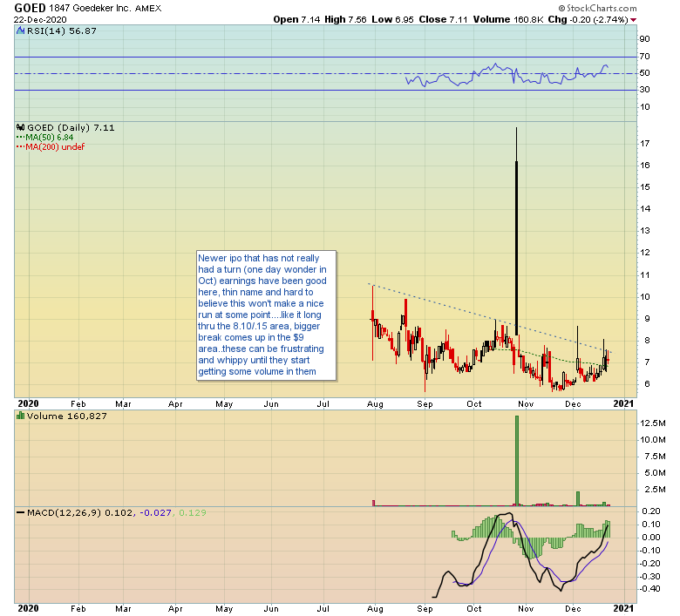The height and width of the screenshot is (616, 680).
Task: Click the Low 6.95 value
Action: [393, 19]
